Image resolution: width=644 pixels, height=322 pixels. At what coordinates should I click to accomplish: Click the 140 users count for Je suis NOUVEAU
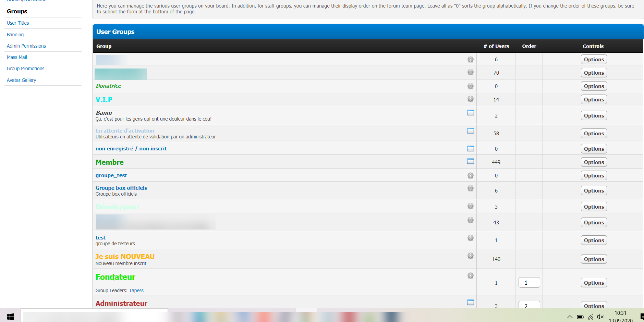[x=496, y=259]
